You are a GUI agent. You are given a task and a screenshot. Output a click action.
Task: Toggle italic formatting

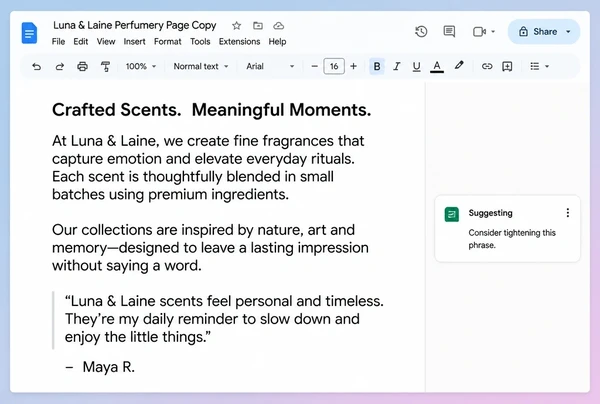(397, 66)
